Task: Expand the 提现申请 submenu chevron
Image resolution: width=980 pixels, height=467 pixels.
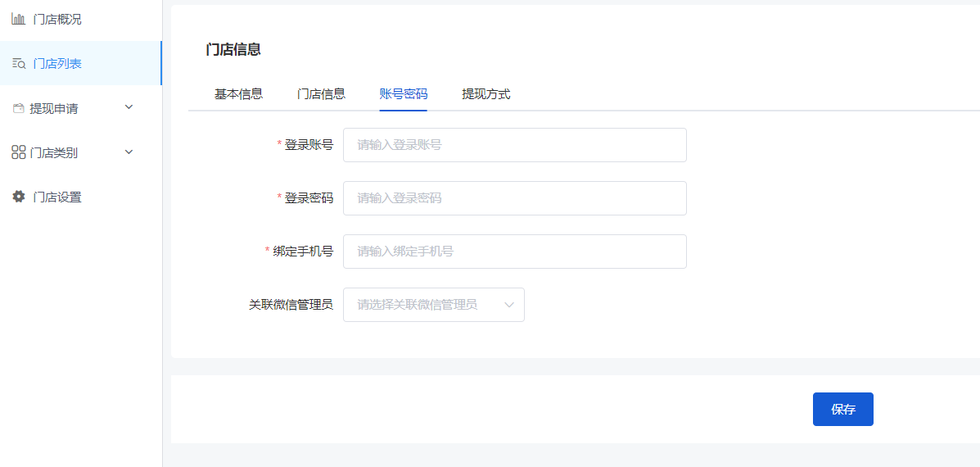Action: [x=129, y=107]
